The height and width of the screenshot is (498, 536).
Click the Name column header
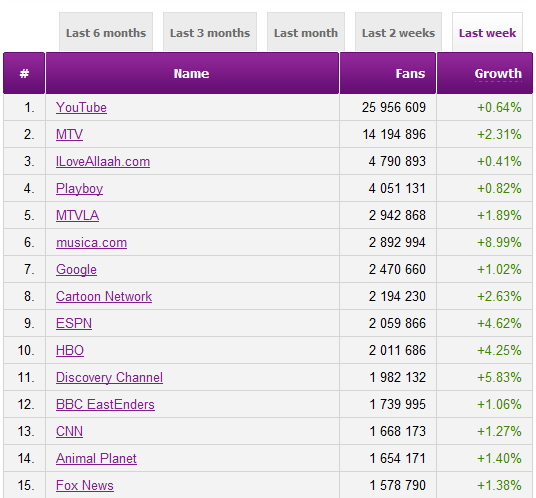[191, 73]
